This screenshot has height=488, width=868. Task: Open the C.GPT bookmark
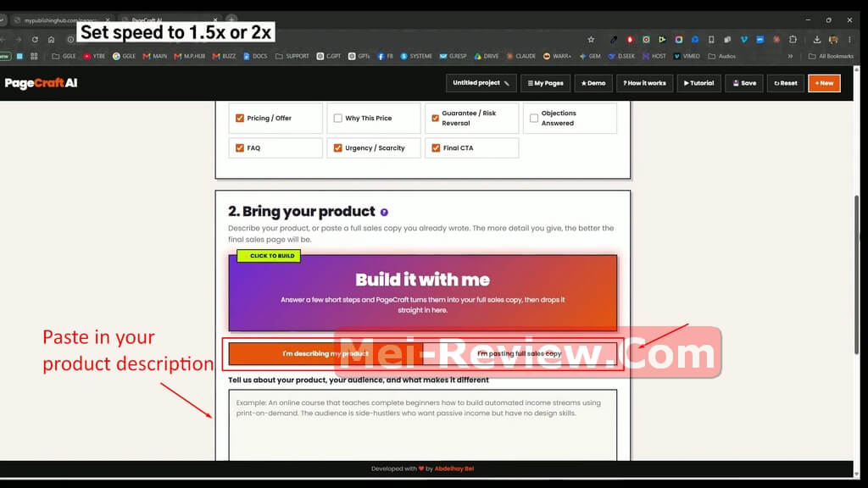point(329,56)
